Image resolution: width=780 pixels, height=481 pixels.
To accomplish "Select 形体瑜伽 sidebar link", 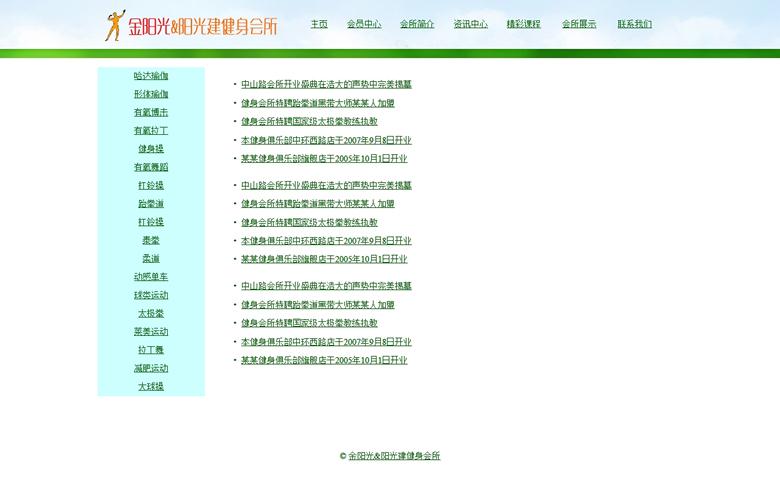I will [x=151, y=94].
